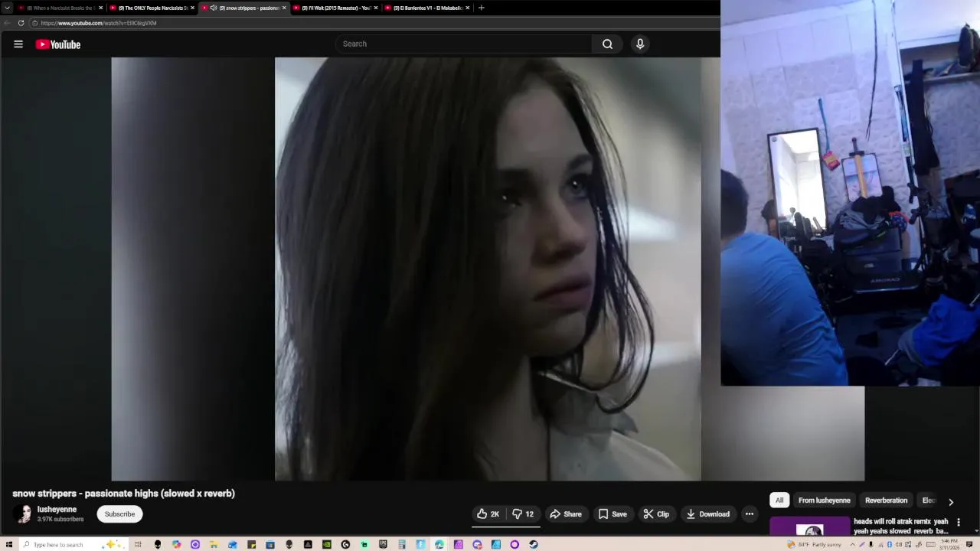Subscribe to lusheyenne channel
Viewport: 980px width, 551px height.
point(119,514)
